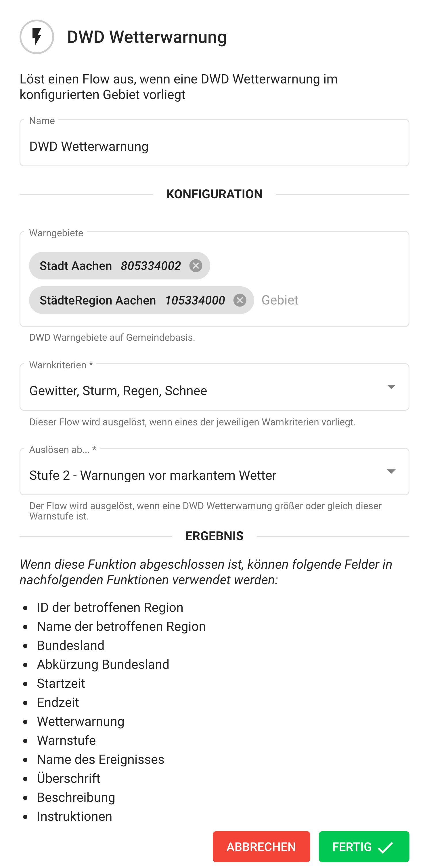Expand the Auslösen ab dropdown arrow
Viewport: 429px width, 868px height.
coord(390,471)
